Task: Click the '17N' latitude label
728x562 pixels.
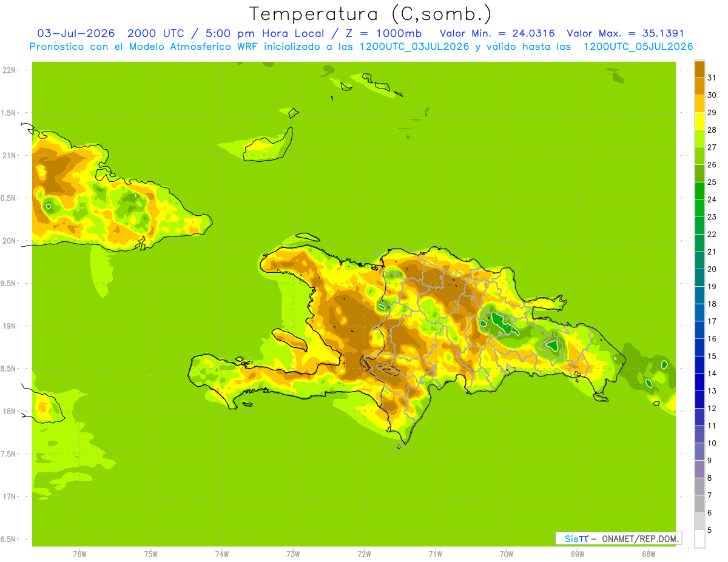Action: click(x=9, y=497)
